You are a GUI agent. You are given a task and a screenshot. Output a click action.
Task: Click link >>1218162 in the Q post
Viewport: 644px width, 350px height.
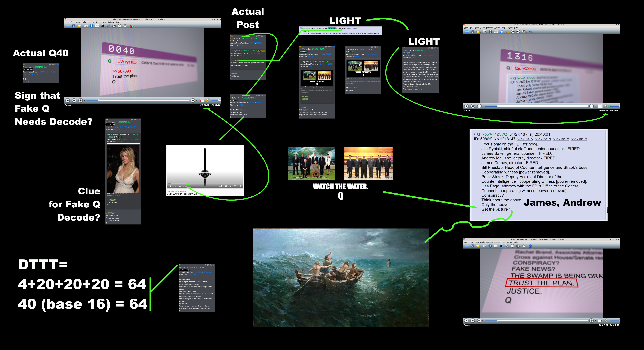pos(561,139)
